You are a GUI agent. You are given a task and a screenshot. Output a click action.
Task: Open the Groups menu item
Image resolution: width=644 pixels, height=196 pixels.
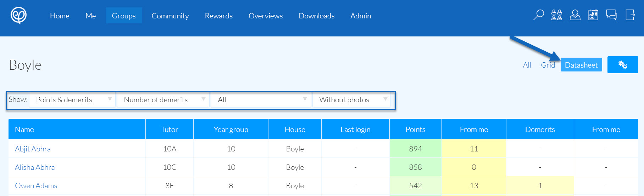(x=124, y=16)
